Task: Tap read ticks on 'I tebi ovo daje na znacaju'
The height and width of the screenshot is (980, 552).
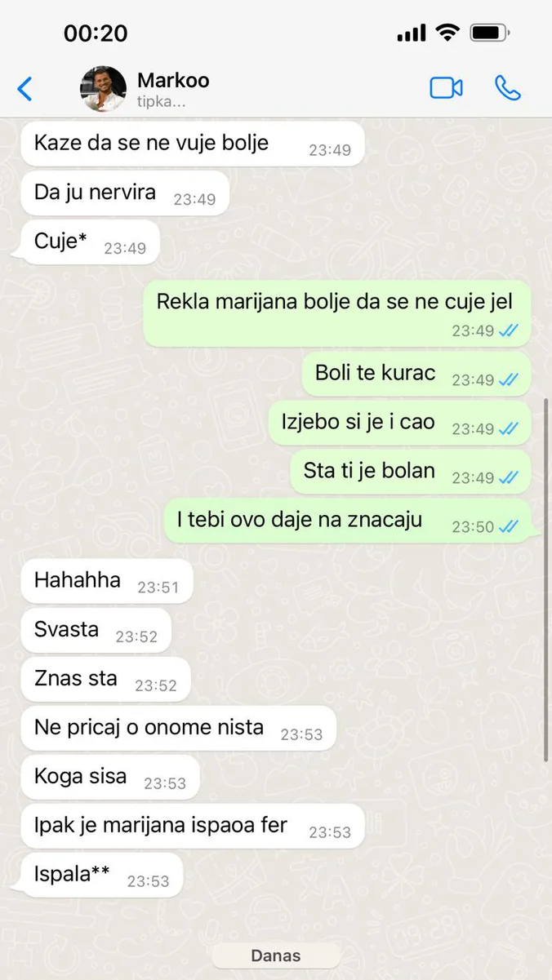Action: pyautogui.click(x=508, y=526)
